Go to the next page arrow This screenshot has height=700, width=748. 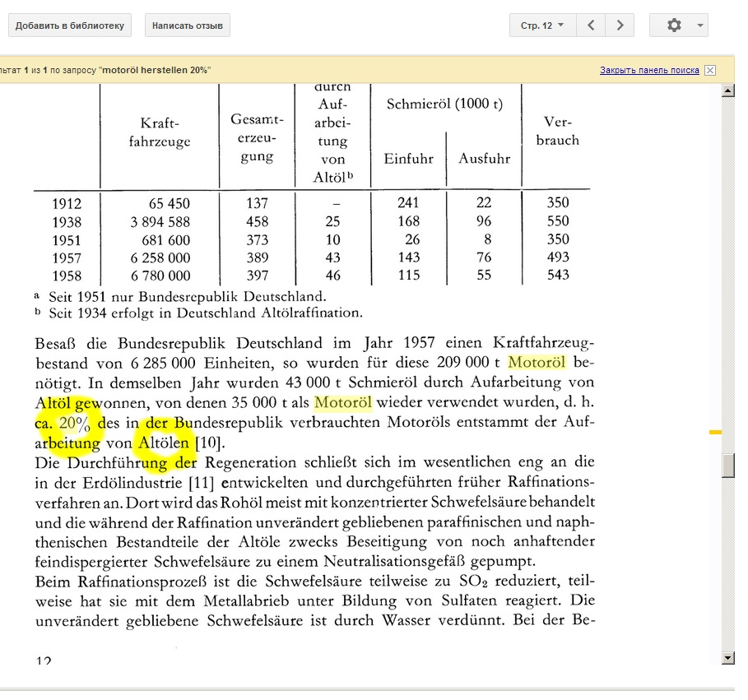620,25
